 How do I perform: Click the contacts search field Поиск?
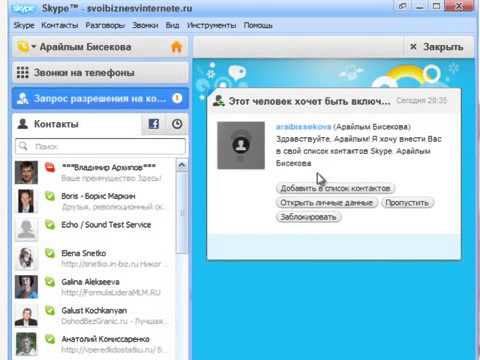pos(100,146)
